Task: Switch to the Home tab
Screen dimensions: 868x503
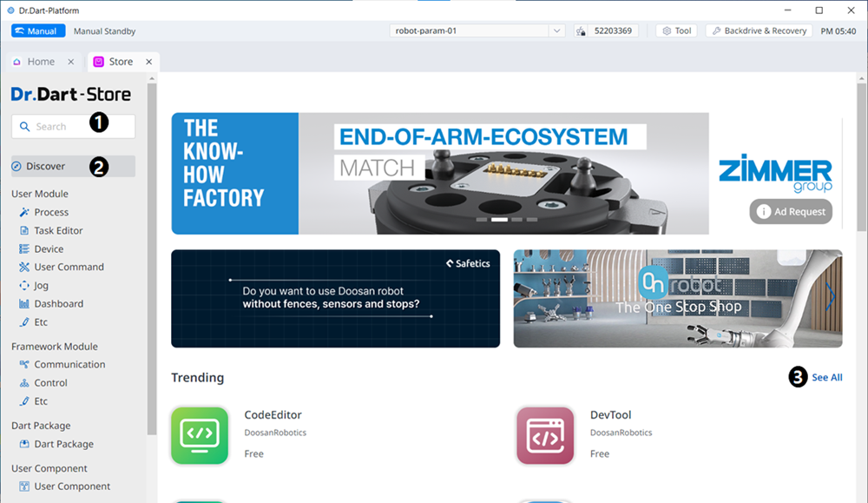Action: tap(40, 62)
